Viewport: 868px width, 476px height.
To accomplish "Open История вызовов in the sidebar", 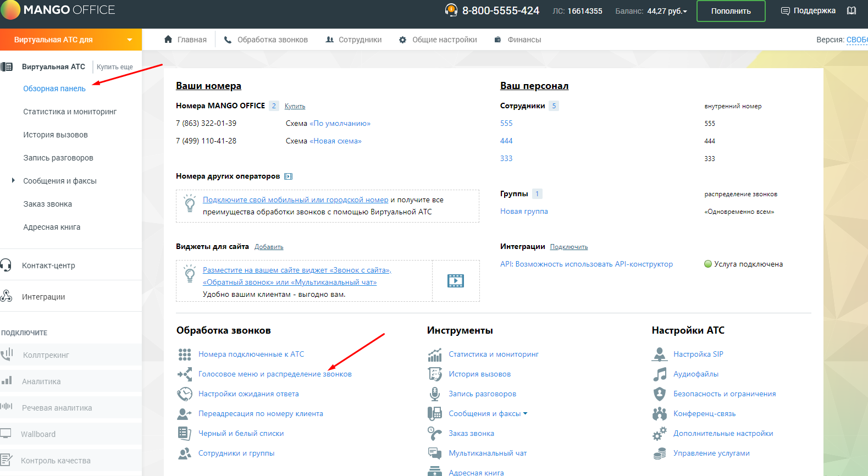I will pyautogui.click(x=56, y=135).
